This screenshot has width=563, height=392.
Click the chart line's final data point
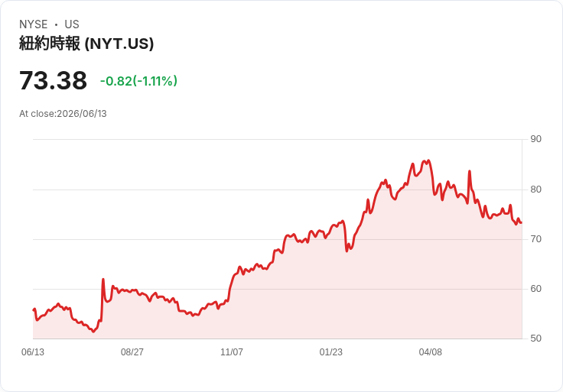522,222
